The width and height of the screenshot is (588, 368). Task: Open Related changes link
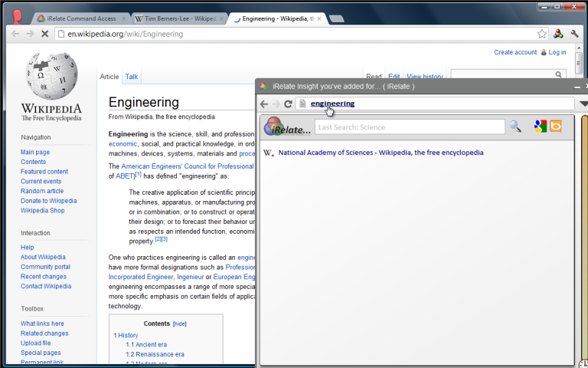(44, 333)
